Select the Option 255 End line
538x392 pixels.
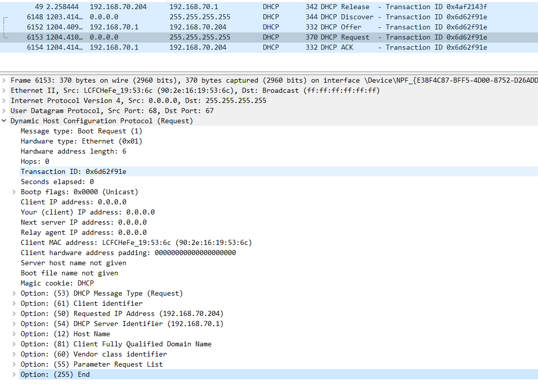coord(55,375)
